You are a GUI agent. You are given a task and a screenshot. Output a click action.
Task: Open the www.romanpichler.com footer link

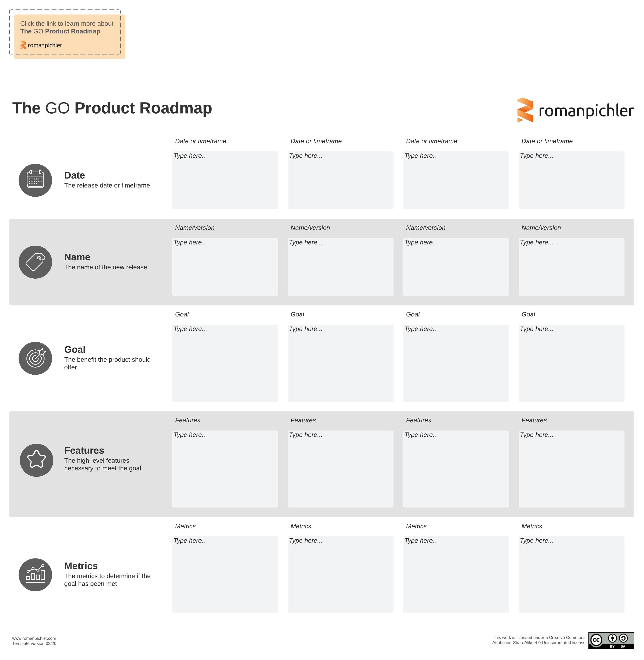point(34,638)
